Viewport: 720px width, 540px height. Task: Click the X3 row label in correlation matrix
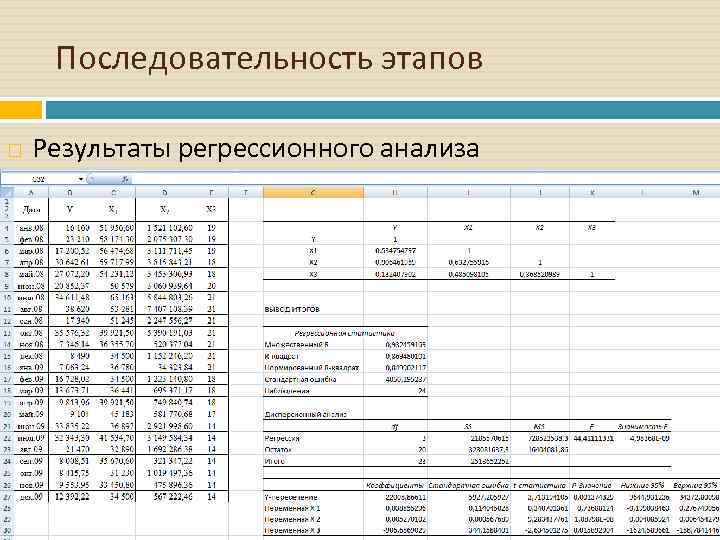click(x=313, y=274)
